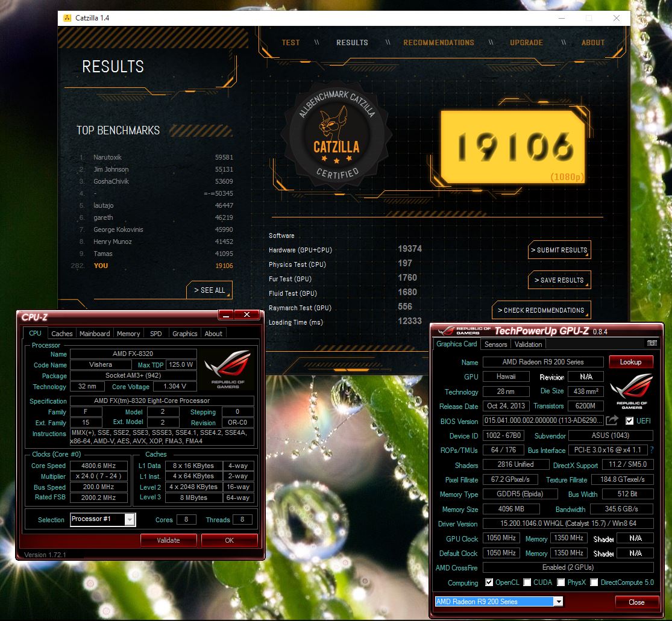Select Narutoxik row in top benchmarks
This screenshot has height=621, width=672.
click(156, 157)
